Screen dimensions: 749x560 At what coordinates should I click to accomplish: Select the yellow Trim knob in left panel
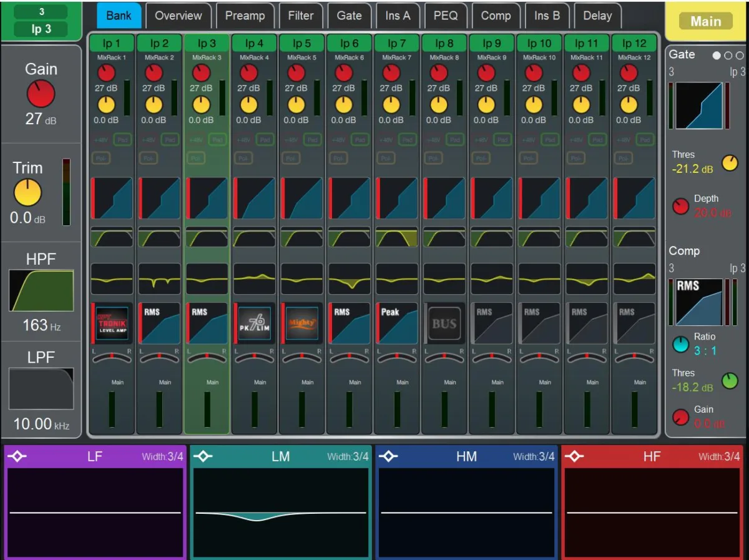[27, 192]
